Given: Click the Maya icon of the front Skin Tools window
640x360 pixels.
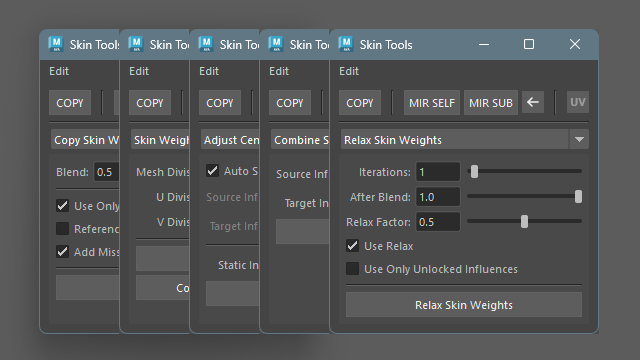Looking at the screenshot, I should point(346,44).
